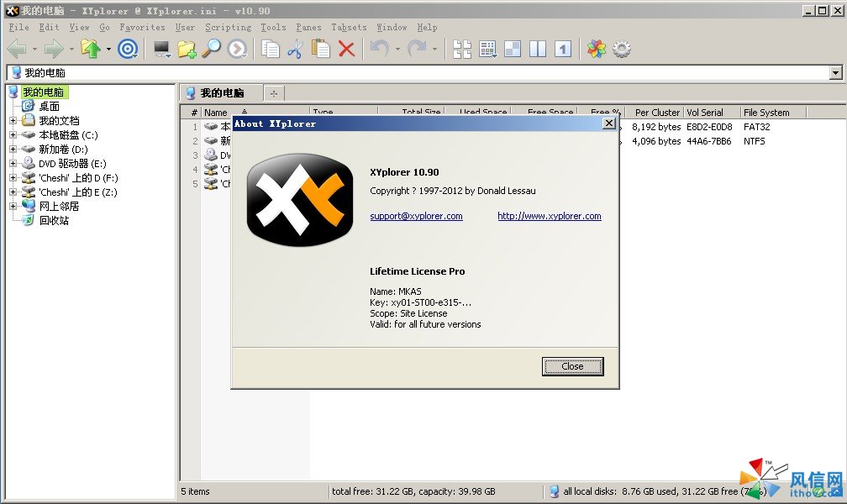Go up one folder level icon

click(91, 50)
